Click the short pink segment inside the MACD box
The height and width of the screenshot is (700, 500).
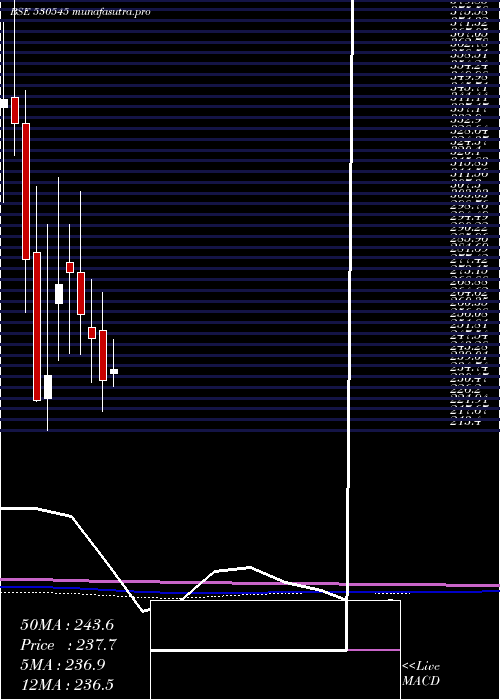tap(374, 650)
